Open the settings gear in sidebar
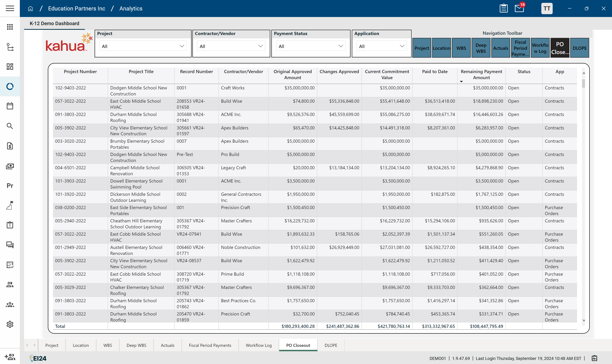 click(10, 324)
